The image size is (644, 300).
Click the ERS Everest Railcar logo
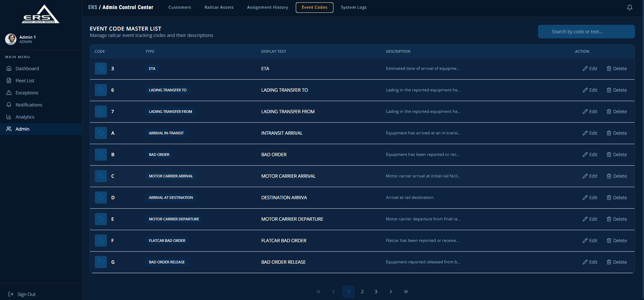(40, 14)
